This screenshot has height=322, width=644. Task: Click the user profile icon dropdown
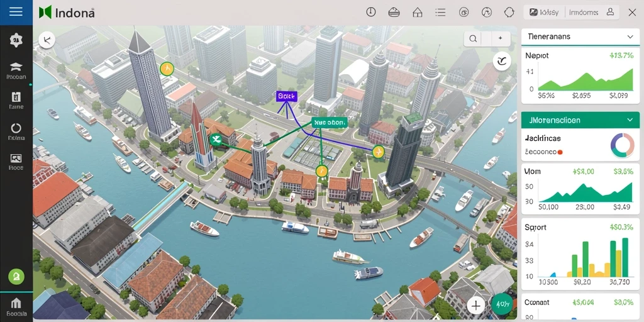pyautogui.click(x=610, y=12)
